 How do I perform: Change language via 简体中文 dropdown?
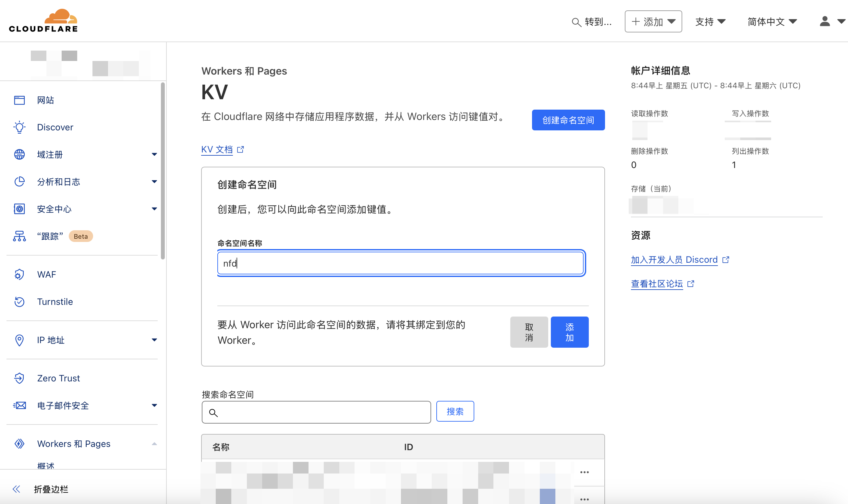point(772,22)
